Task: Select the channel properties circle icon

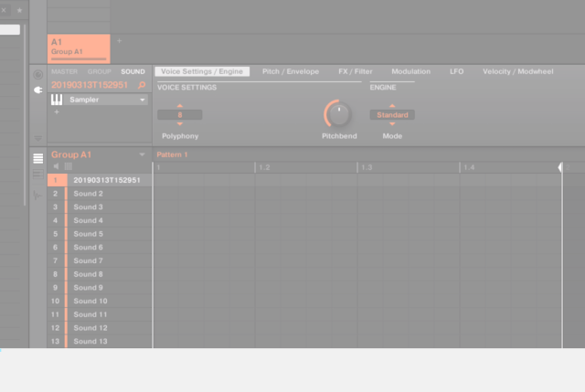Action: (x=38, y=75)
